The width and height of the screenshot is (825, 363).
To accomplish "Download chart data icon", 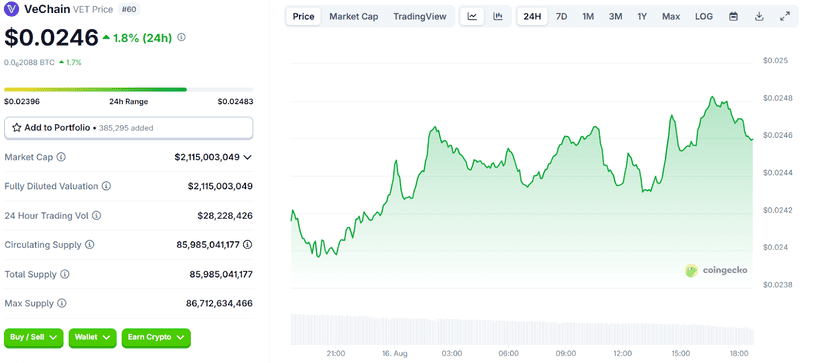I will point(759,16).
